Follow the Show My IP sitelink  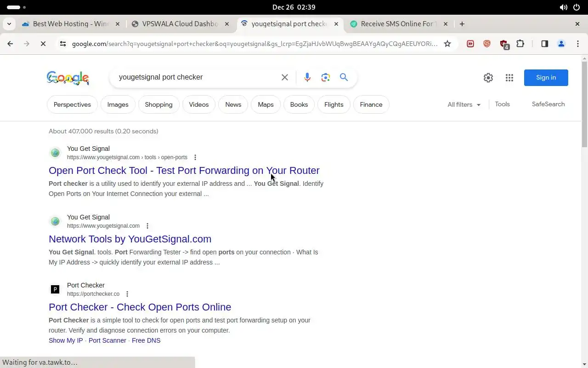tap(66, 340)
